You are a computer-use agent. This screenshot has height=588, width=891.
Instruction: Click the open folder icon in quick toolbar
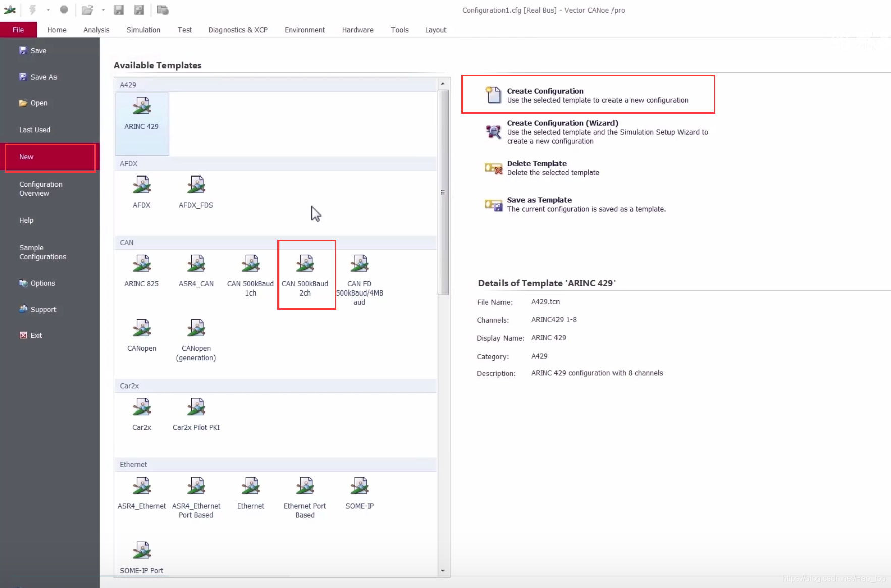tap(88, 10)
